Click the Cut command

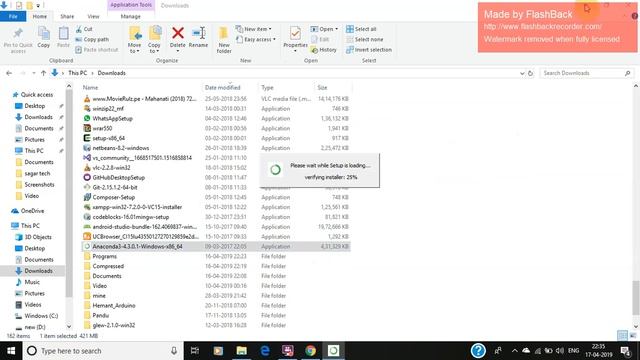point(84,29)
